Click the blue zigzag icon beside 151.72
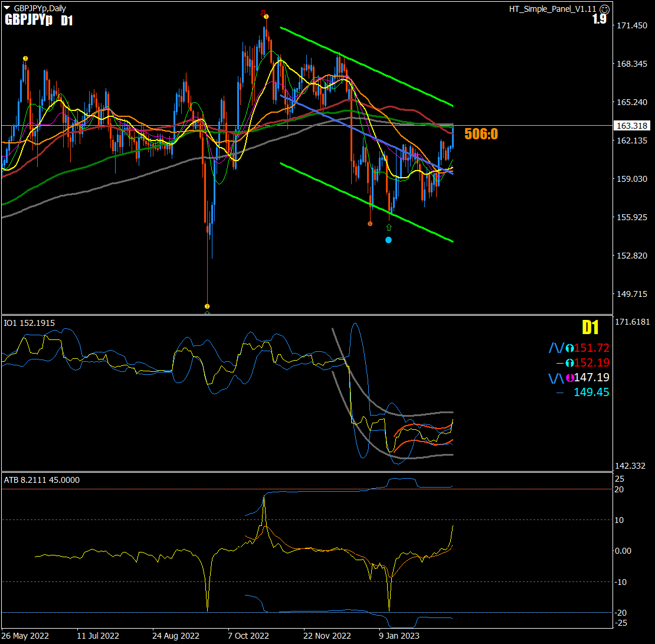 (556, 348)
